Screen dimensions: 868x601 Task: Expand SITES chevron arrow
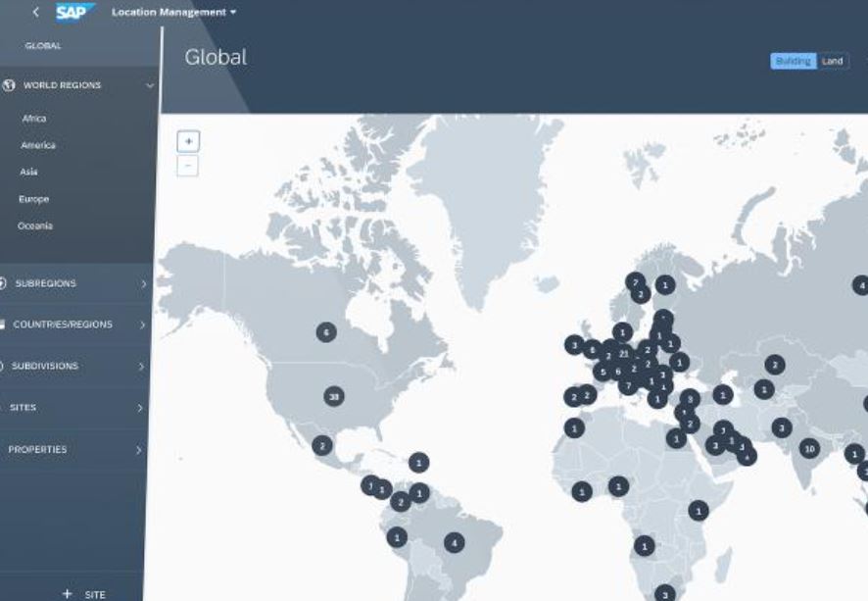(140, 408)
